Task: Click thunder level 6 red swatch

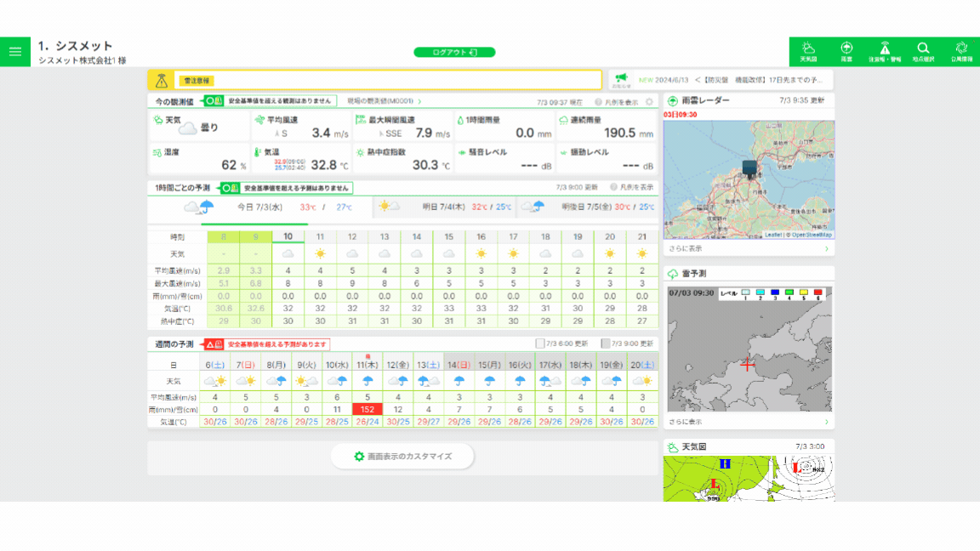Action: click(x=818, y=293)
